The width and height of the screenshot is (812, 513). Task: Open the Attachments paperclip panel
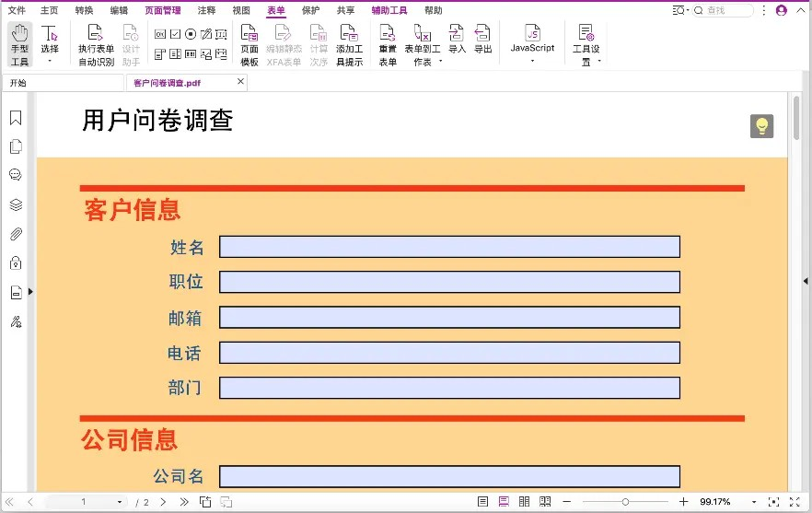click(x=16, y=234)
